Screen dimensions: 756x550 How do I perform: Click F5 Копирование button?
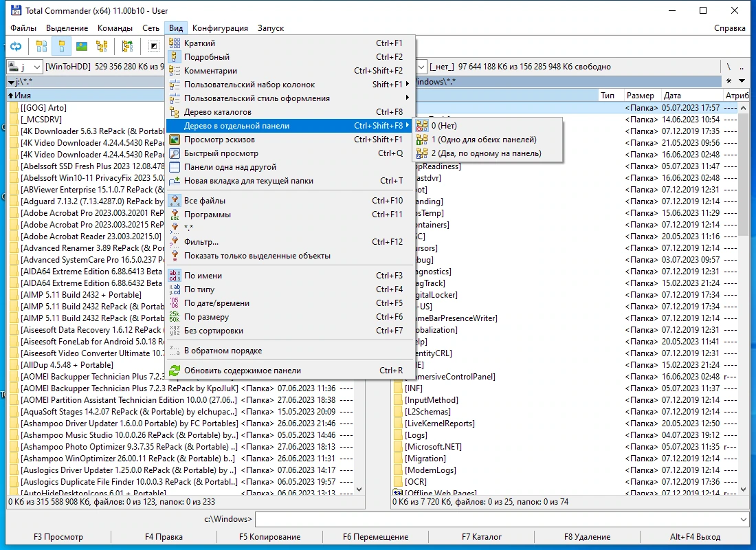click(x=269, y=536)
